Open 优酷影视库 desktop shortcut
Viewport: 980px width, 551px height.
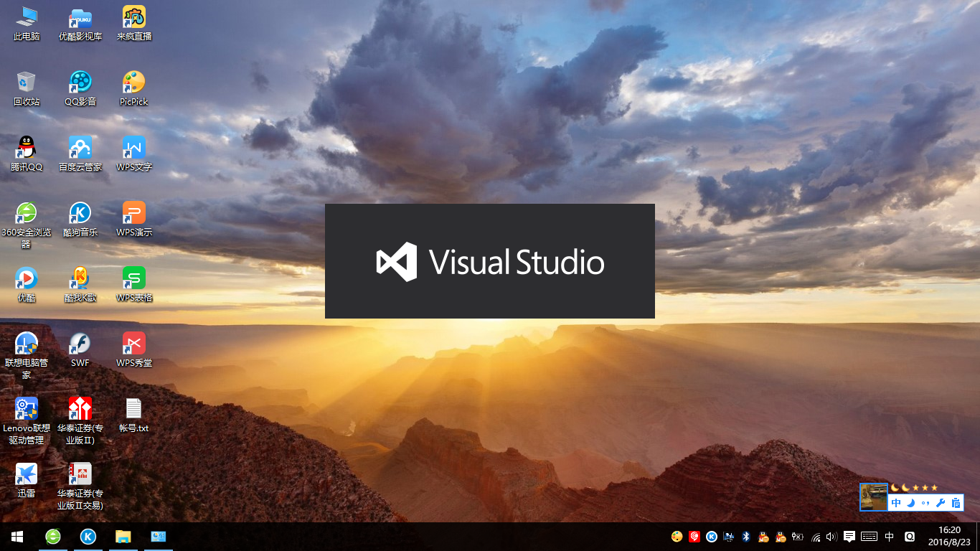point(80,23)
